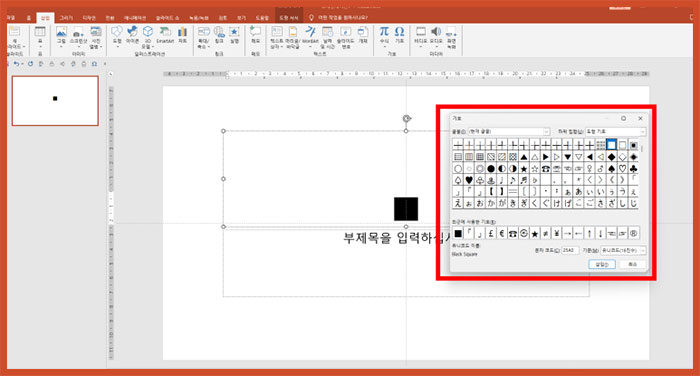Click the Action (실행) star icon
The width and height of the screenshot is (700, 376).
(234, 35)
